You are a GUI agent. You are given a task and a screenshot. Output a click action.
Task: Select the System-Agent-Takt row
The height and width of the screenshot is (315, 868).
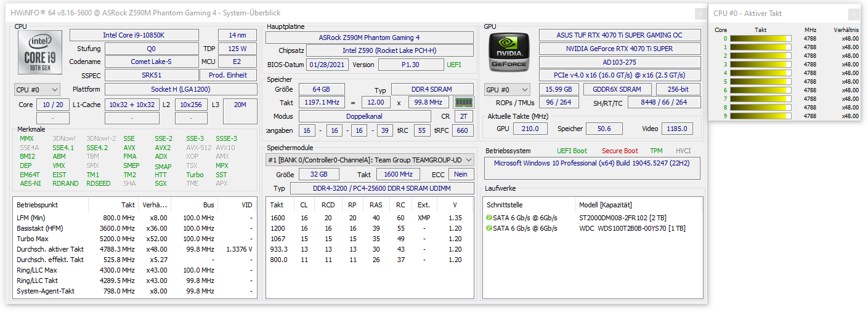tap(134, 291)
